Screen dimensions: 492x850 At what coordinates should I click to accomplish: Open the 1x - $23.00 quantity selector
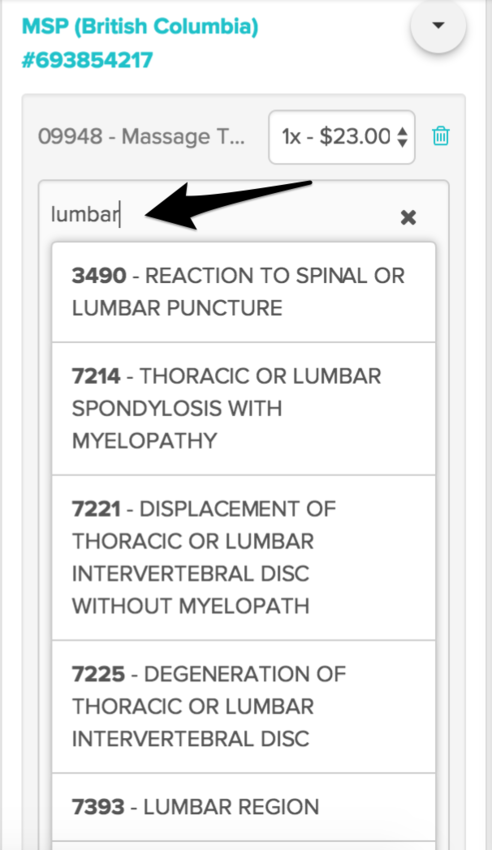(341, 137)
